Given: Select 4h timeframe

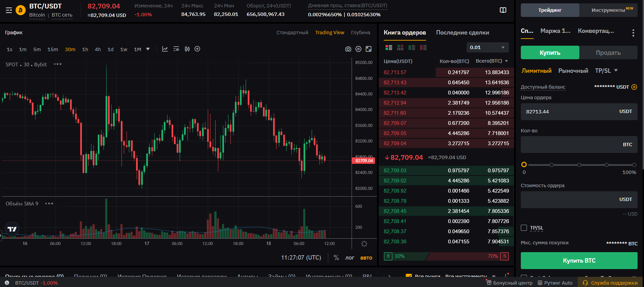Looking at the screenshot, I should [x=97, y=49].
